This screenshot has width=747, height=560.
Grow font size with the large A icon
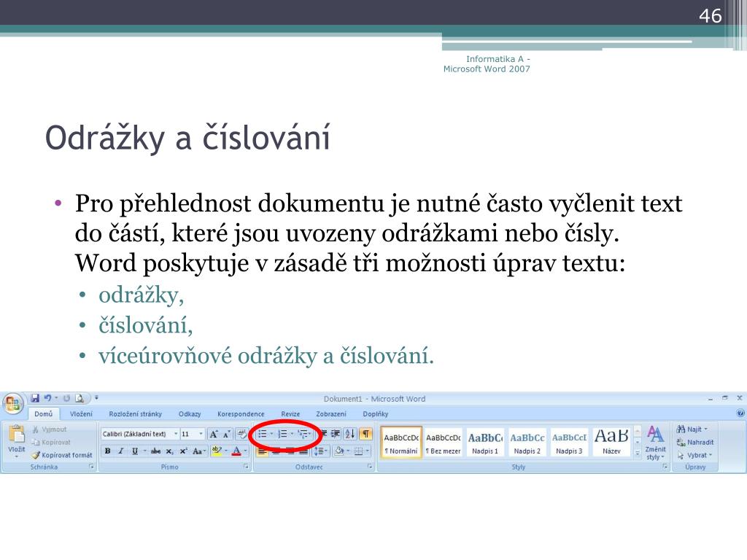[x=214, y=434]
